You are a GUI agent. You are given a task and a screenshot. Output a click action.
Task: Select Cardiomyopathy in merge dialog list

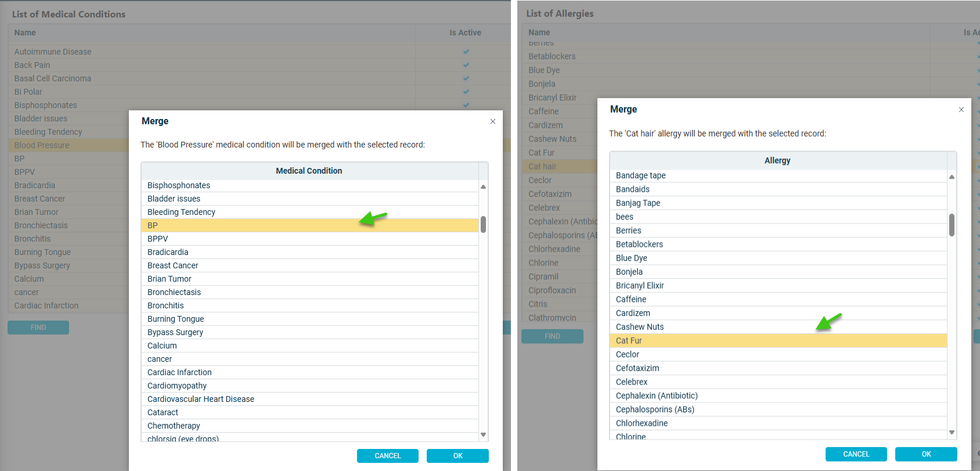click(x=310, y=386)
